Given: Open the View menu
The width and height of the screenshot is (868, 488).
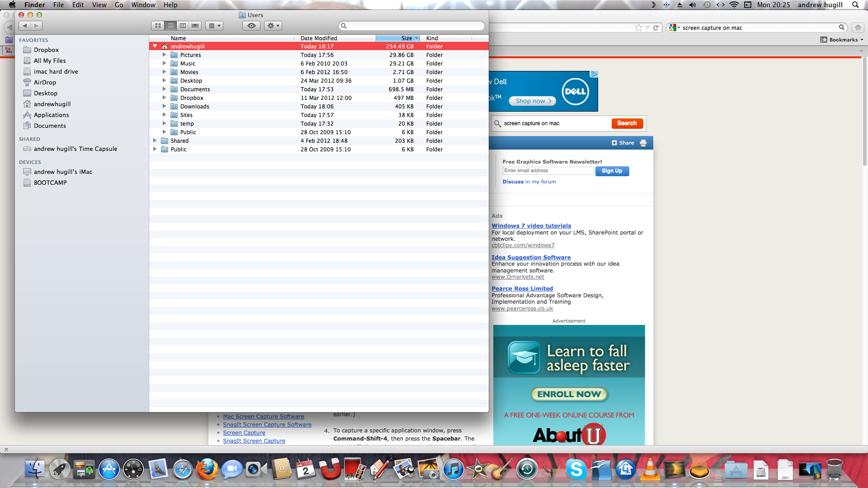Looking at the screenshot, I should pos(99,5).
